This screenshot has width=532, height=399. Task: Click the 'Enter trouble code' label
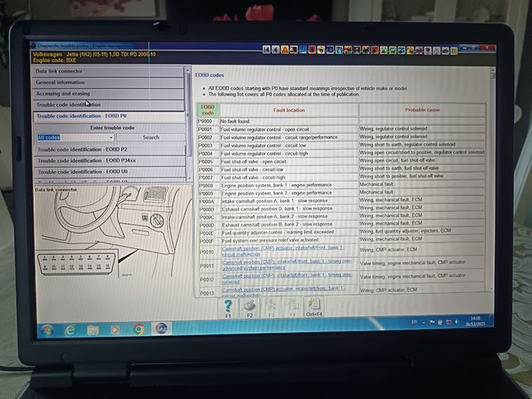112,128
